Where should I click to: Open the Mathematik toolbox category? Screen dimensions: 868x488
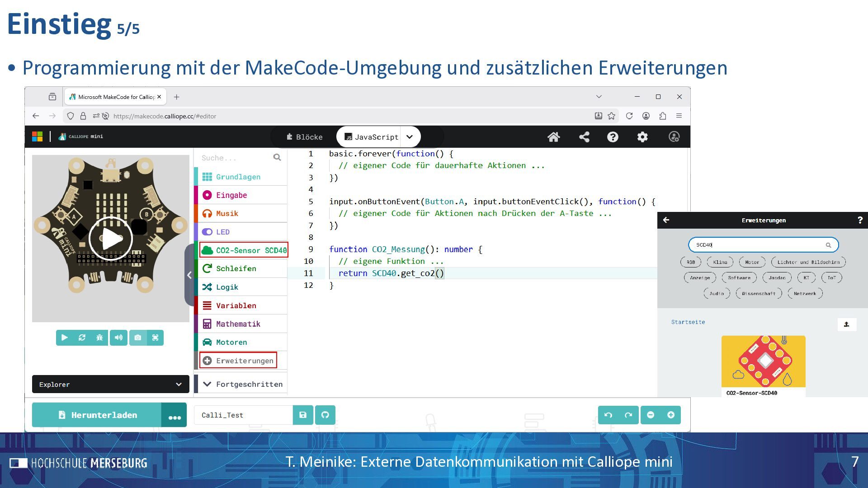(x=238, y=324)
